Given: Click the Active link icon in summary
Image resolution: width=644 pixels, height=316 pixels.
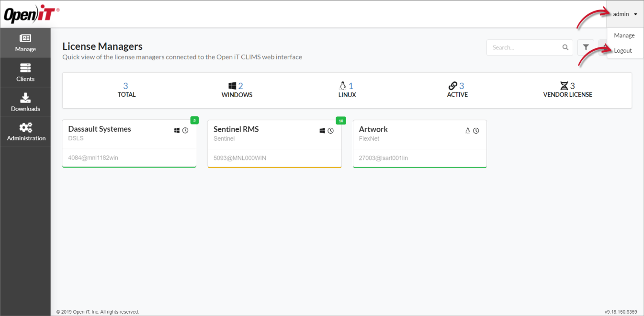Looking at the screenshot, I should tap(452, 86).
